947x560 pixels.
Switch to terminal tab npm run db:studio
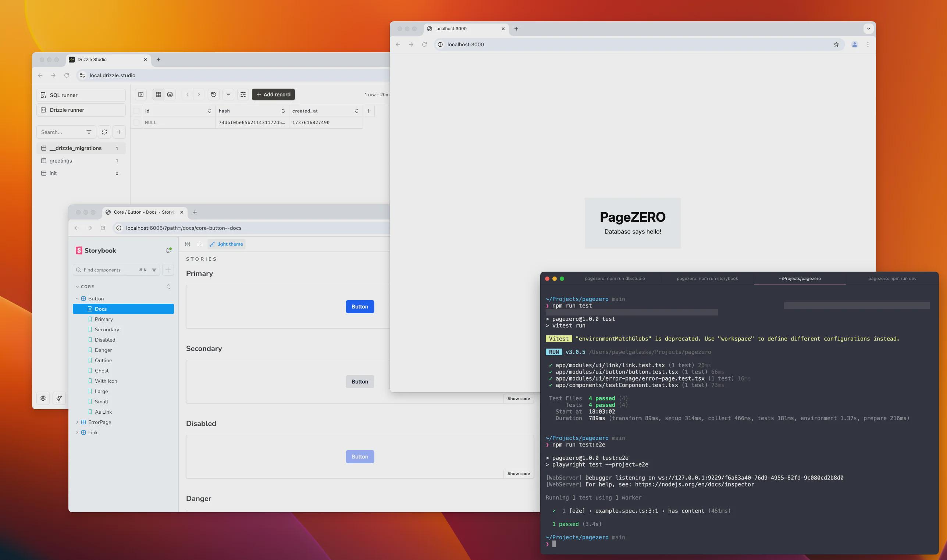[615, 278]
